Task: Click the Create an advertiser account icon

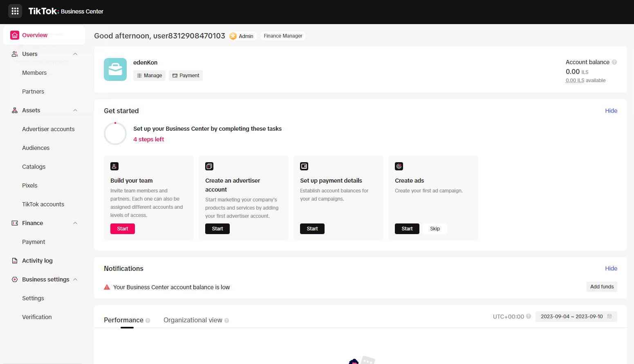Action: click(209, 166)
